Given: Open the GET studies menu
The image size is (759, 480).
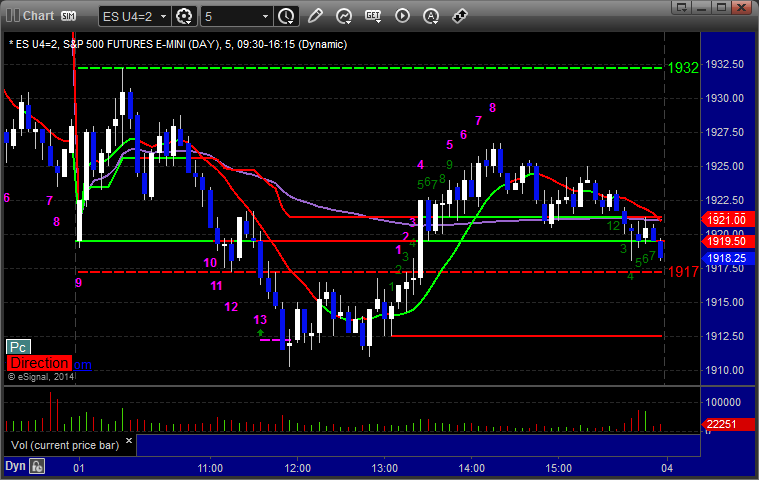Looking at the screenshot, I should (x=373, y=16).
